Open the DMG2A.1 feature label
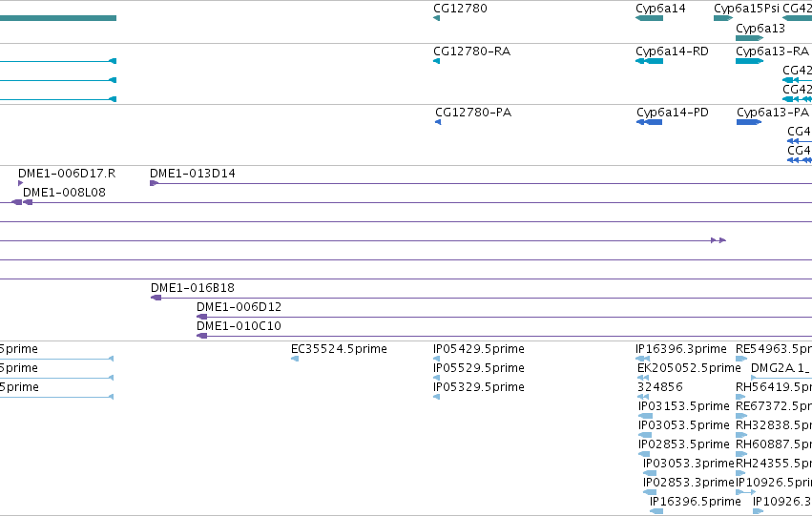 [x=781, y=368]
